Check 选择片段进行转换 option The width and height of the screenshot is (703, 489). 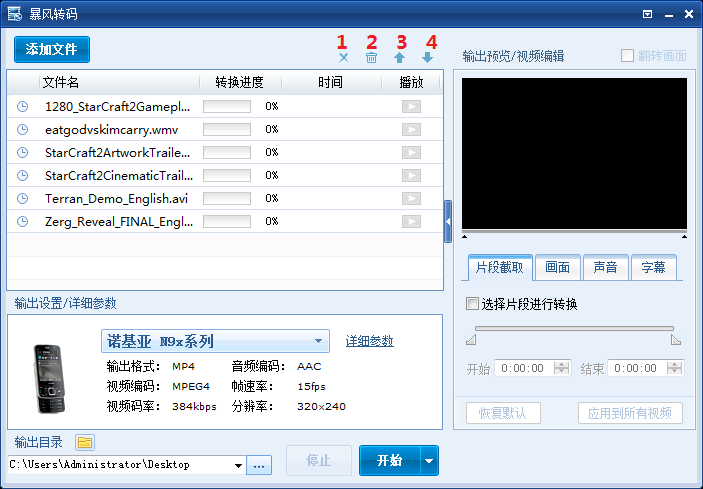[472, 303]
